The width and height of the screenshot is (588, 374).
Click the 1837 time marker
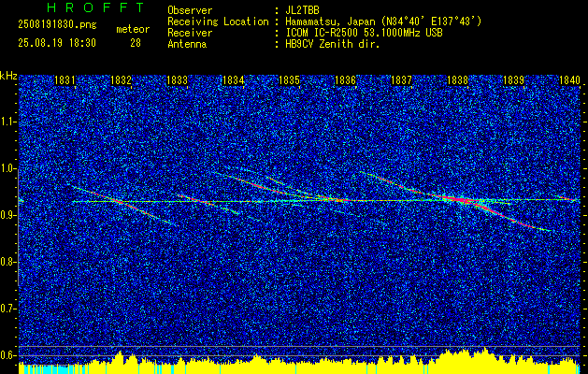click(401, 80)
